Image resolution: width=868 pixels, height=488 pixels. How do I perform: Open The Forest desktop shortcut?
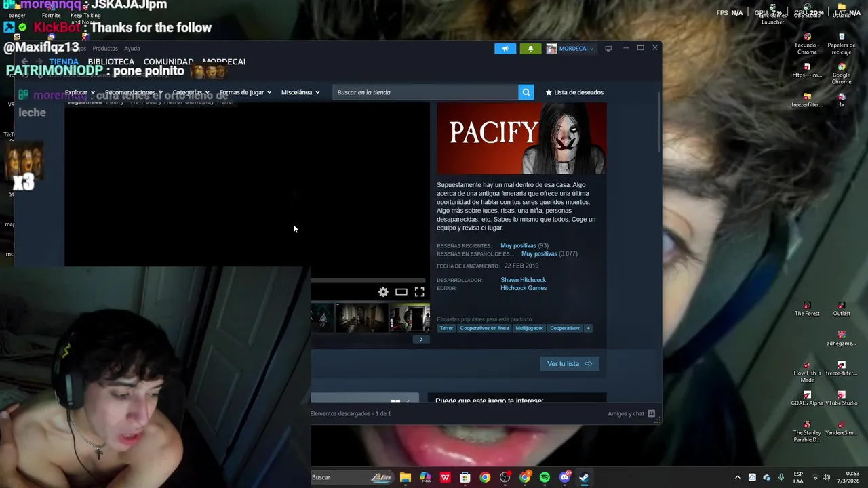tap(807, 309)
